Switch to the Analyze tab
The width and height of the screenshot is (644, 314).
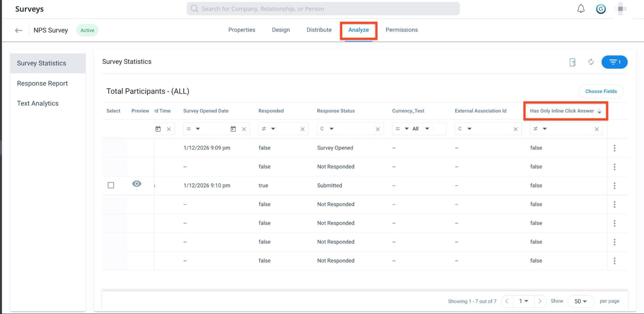tap(359, 30)
